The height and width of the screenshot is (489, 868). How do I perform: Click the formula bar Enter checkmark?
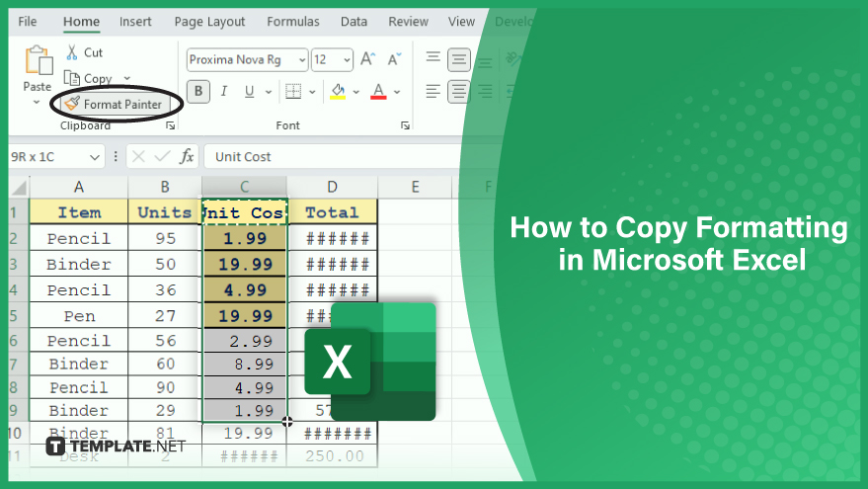[162, 157]
